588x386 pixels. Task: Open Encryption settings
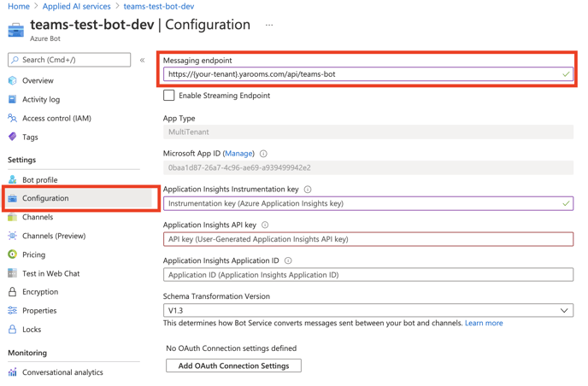40,291
